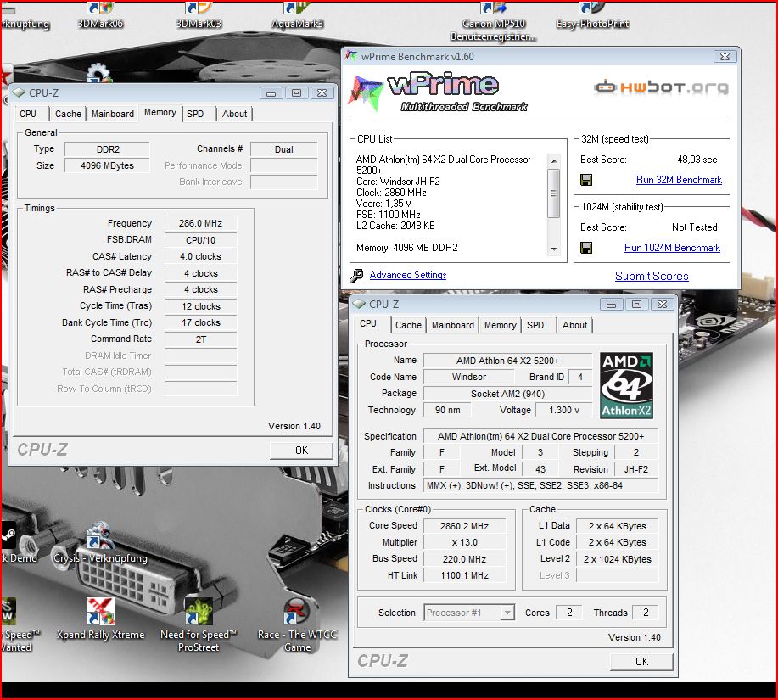Screen dimensions: 778x700
Task: Click the CAS# Latency 4.0 clocks value
Action: pyautogui.click(x=200, y=256)
